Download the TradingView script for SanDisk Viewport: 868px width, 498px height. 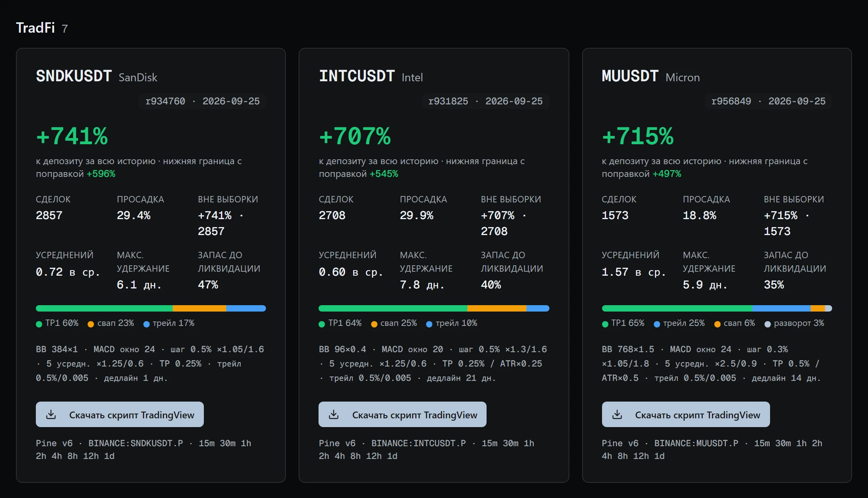tap(120, 414)
